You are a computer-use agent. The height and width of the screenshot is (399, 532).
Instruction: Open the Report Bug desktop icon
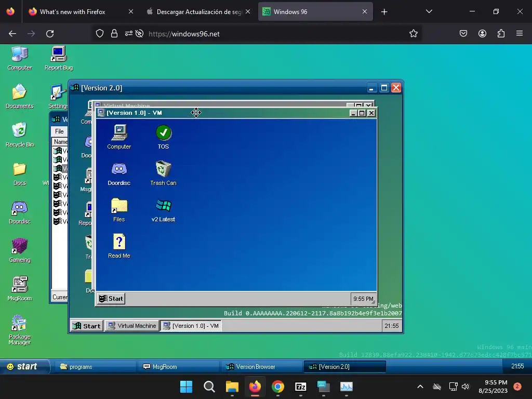point(59,58)
